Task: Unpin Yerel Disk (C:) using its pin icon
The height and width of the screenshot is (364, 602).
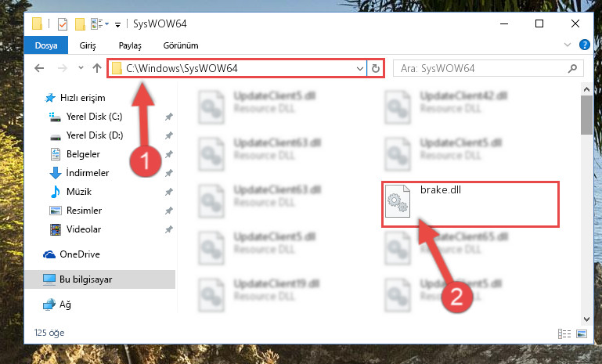Action: tap(168, 117)
